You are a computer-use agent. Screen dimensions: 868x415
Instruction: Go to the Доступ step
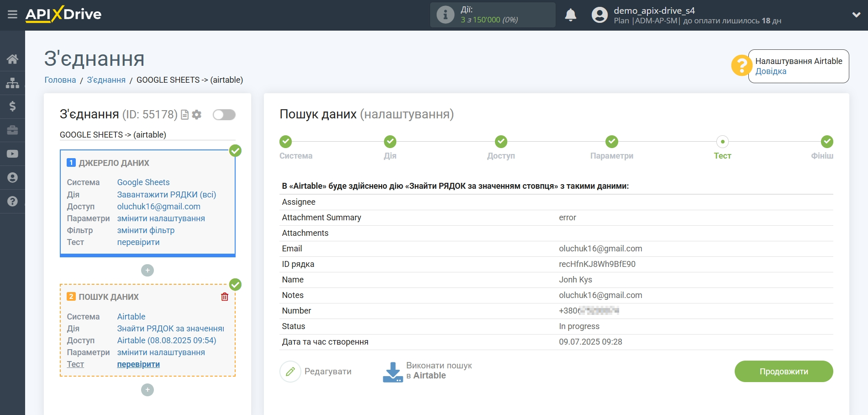point(501,142)
